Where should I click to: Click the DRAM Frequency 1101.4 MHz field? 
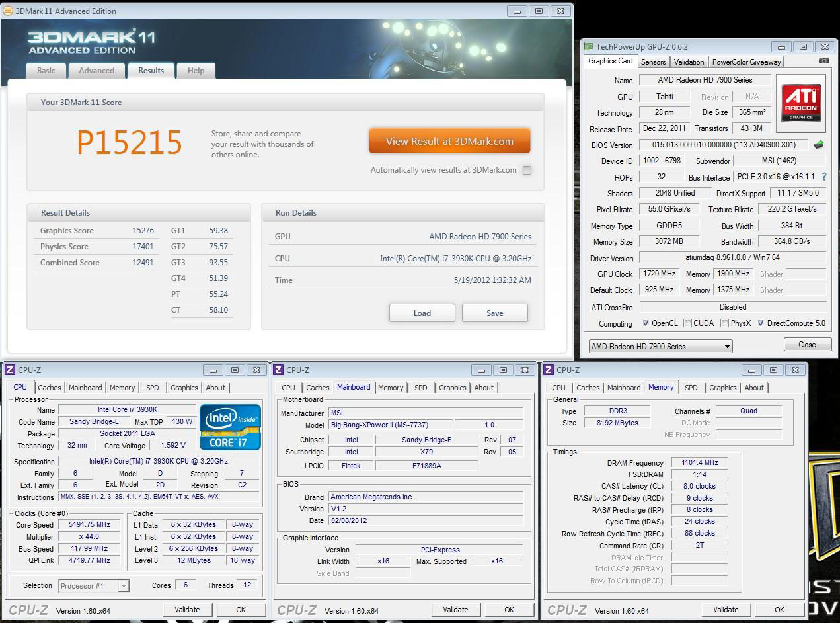tap(699, 462)
